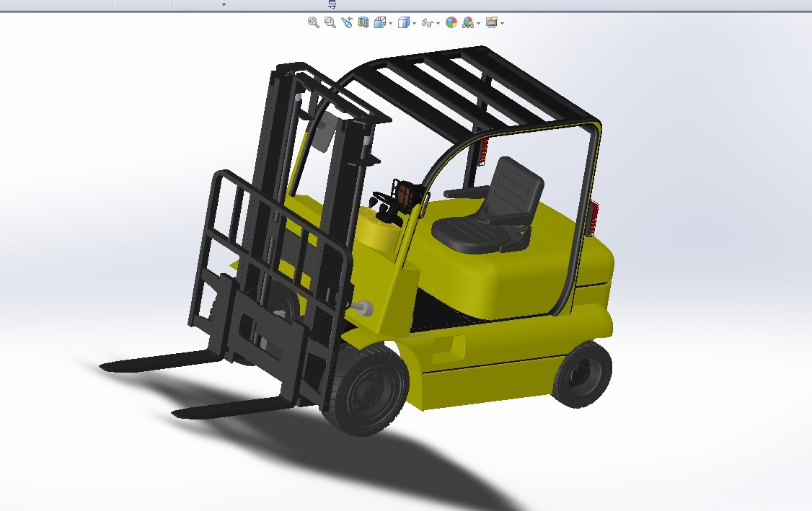Open the small dropdown arrow in top bar

(224, 4)
